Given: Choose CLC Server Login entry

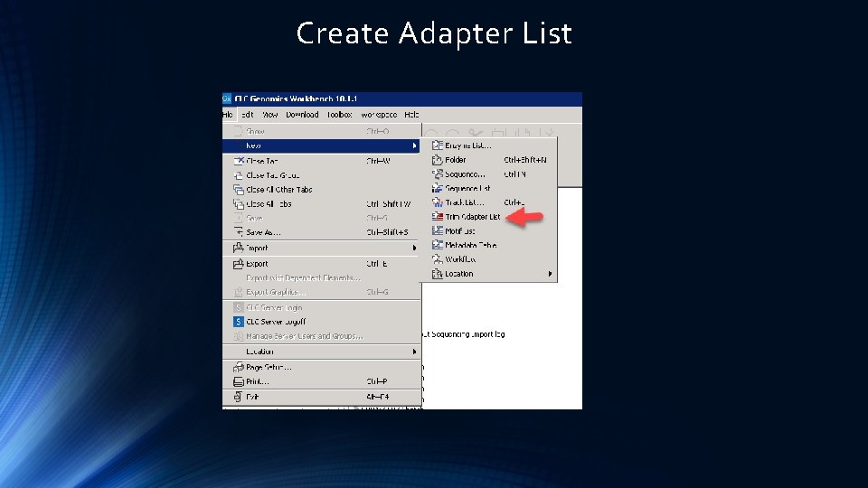Looking at the screenshot, I should 321,307.
